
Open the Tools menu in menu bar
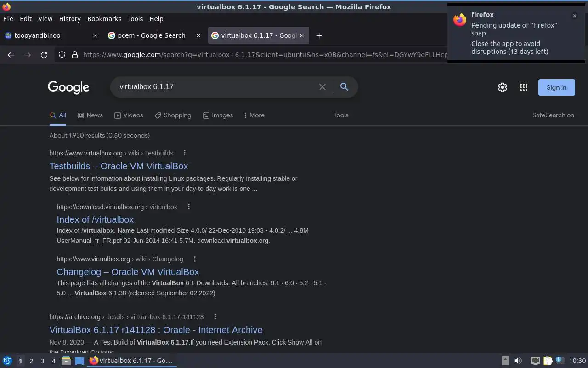[x=136, y=19]
